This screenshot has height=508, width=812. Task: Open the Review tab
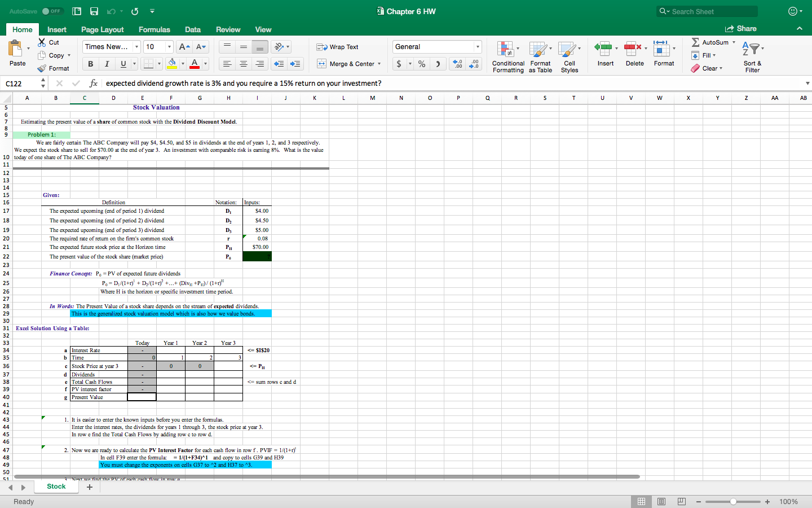pos(228,29)
